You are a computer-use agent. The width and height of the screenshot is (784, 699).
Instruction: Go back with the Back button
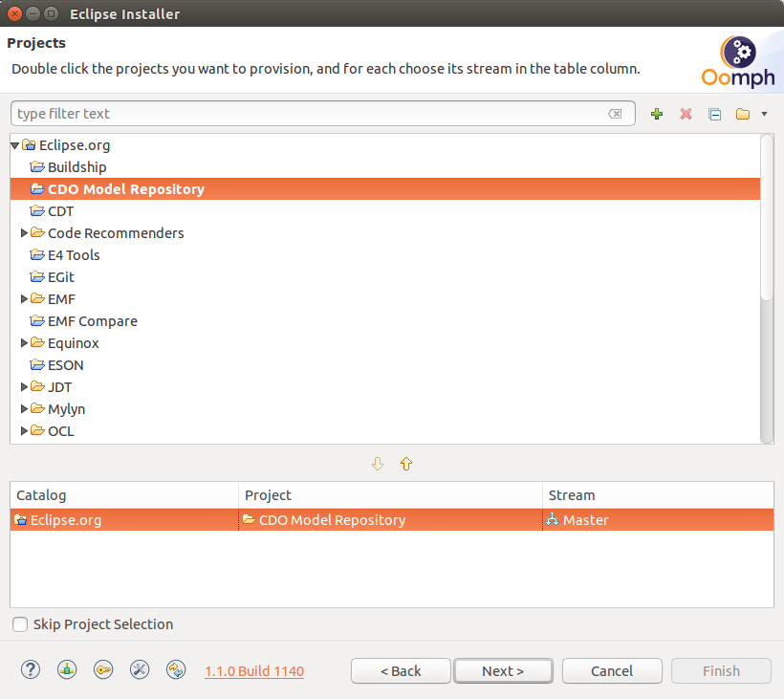coord(401,671)
